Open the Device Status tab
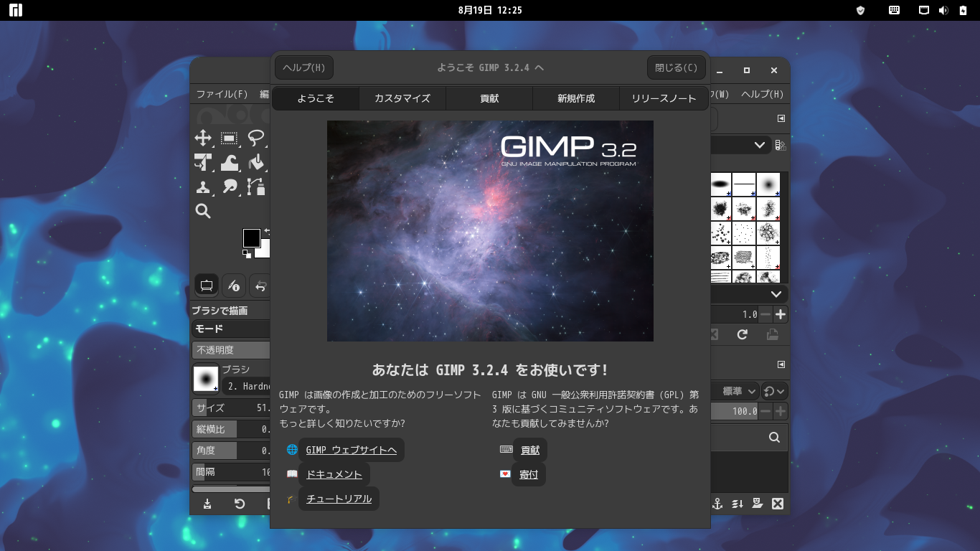This screenshot has width=980, height=551. click(233, 286)
